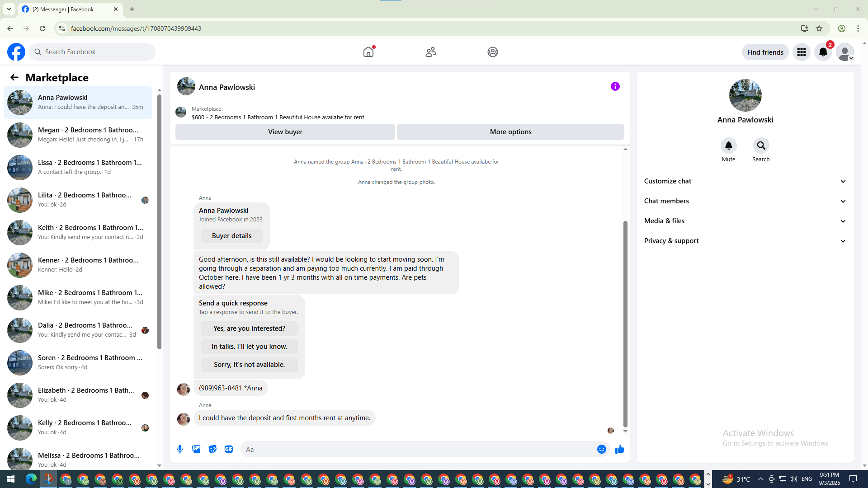Click the chat message pane scrollbar
Image resolution: width=868 pixels, height=488 pixels.
pyautogui.click(x=625, y=324)
